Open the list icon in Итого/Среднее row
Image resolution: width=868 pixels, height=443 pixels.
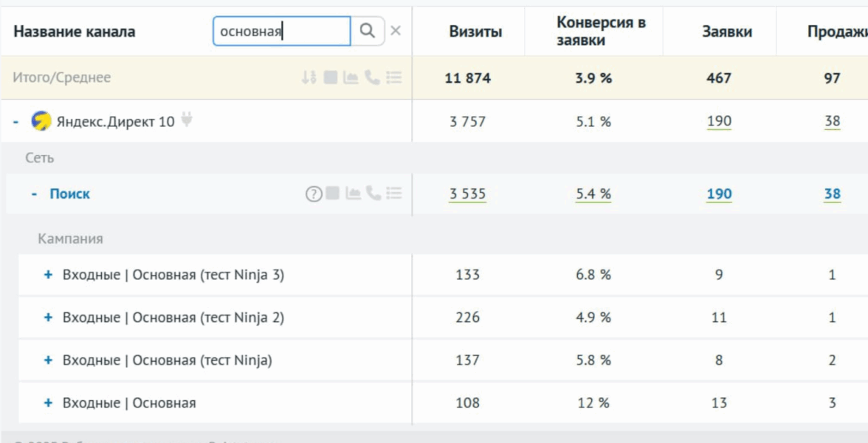[x=394, y=78]
